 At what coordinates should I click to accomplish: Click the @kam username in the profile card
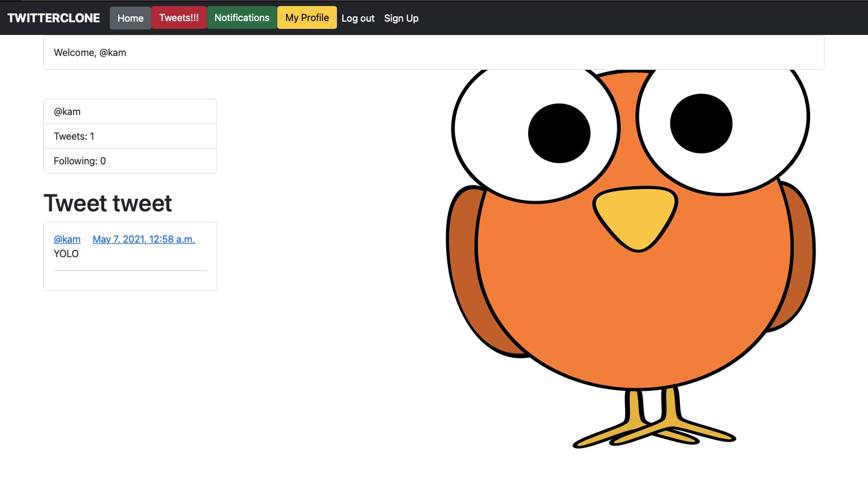[x=67, y=111]
